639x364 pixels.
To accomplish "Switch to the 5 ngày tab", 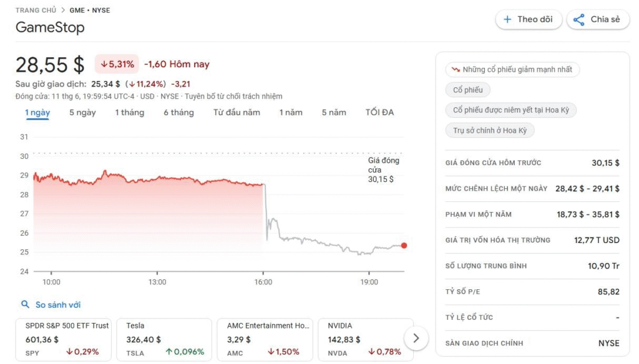I will pos(82,112).
